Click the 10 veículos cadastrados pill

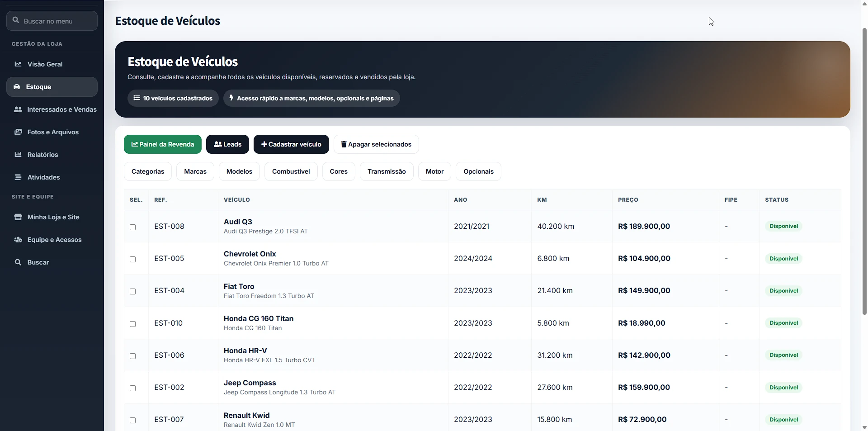tap(173, 98)
